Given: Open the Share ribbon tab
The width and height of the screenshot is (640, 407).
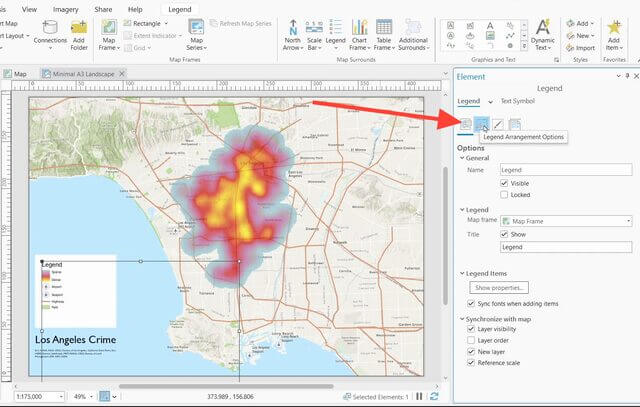Looking at the screenshot, I should [103, 9].
